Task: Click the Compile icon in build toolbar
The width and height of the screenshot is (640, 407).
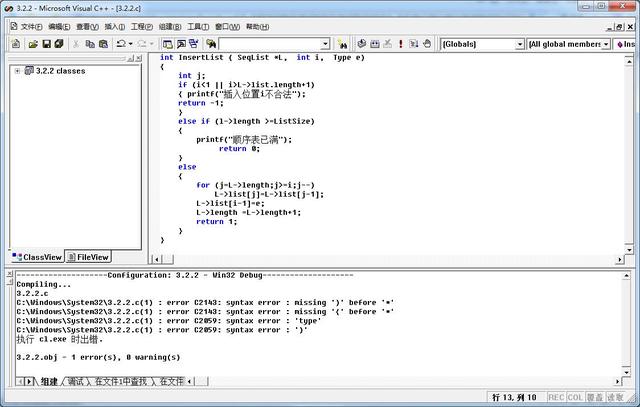Action: click(361, 44)
